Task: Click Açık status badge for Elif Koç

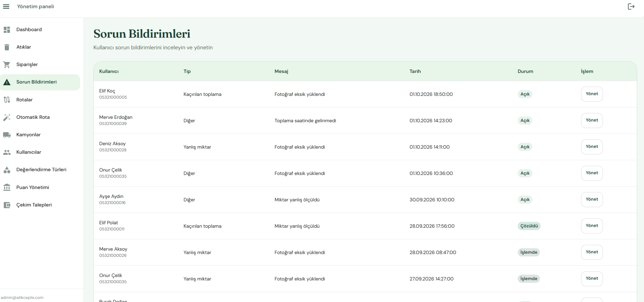Action: 525,94
